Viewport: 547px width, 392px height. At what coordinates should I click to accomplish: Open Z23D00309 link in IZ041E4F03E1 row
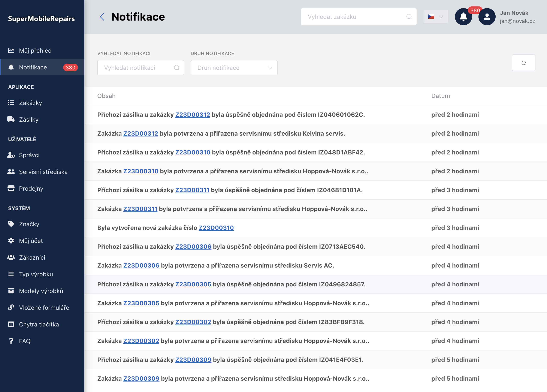[193, 360]
